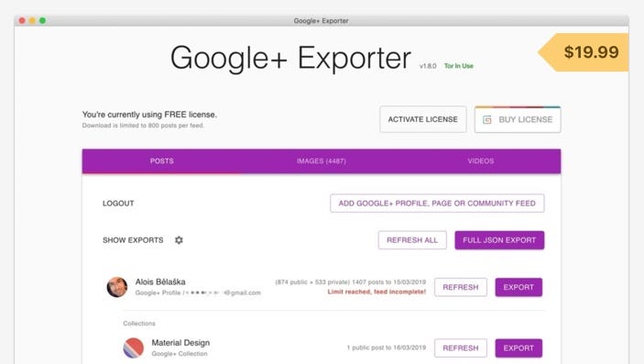Click '1 public post to 16/03/2019' text

(387, 347)
